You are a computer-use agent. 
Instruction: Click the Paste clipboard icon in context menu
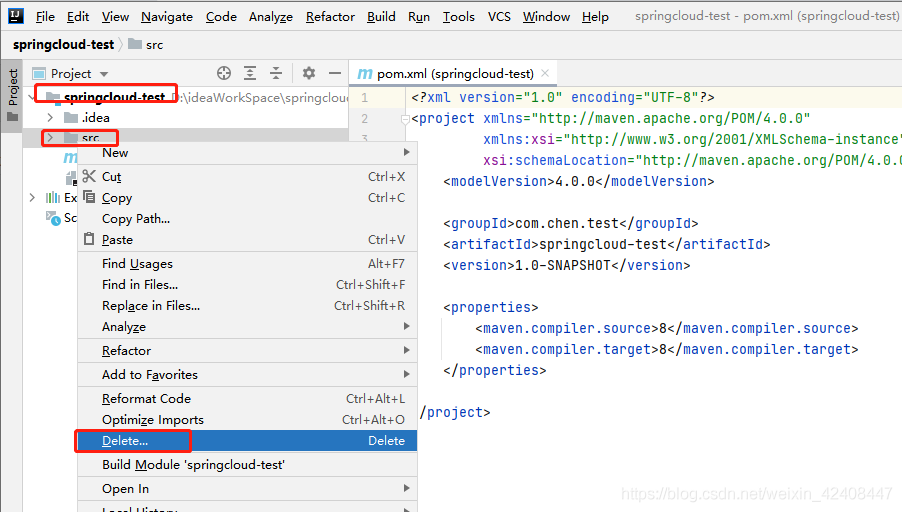[89, 240]
